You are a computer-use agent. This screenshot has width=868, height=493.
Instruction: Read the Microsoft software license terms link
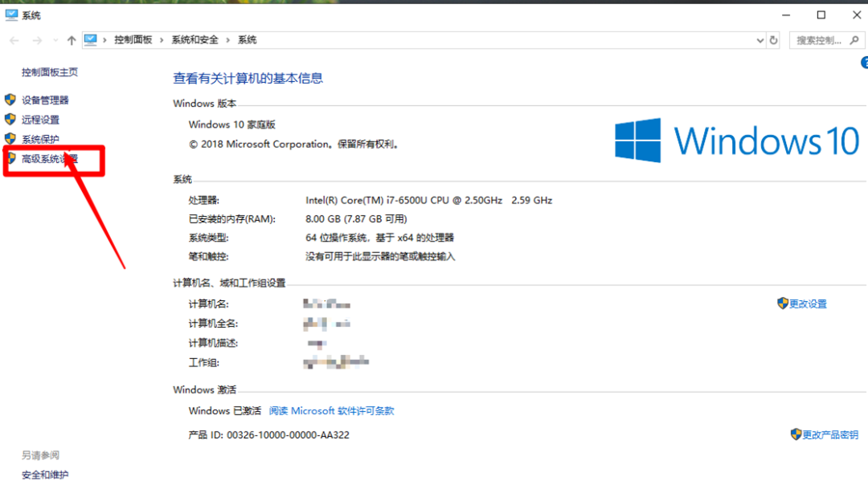click(x=332, y=411)
